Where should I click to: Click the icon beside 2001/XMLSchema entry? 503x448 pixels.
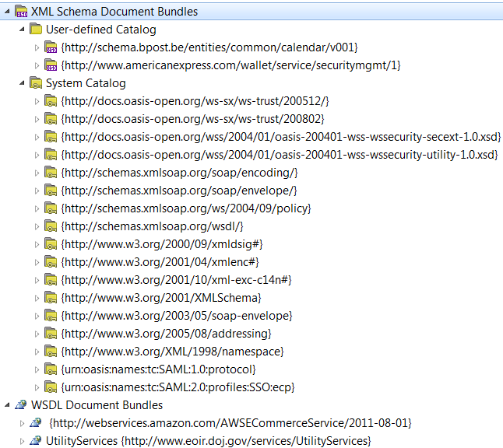point(51,299)
